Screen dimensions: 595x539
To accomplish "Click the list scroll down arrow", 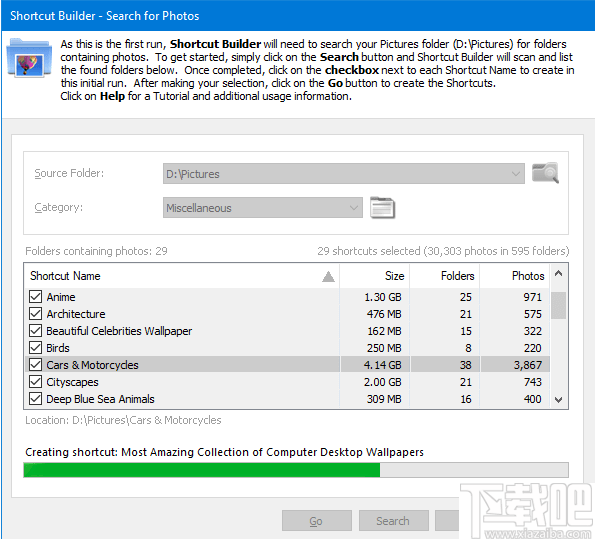I will point(559,399).
